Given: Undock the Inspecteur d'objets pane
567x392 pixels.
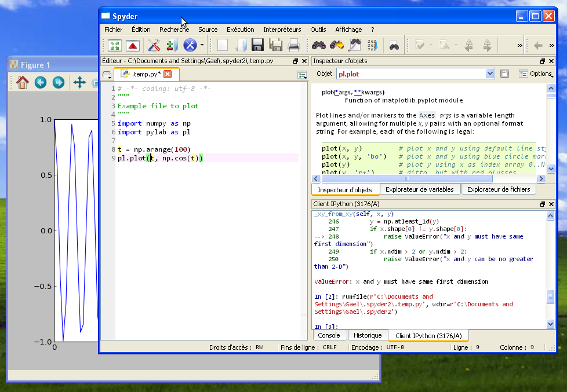Looking at the screenshot, I should pos(543,61).
